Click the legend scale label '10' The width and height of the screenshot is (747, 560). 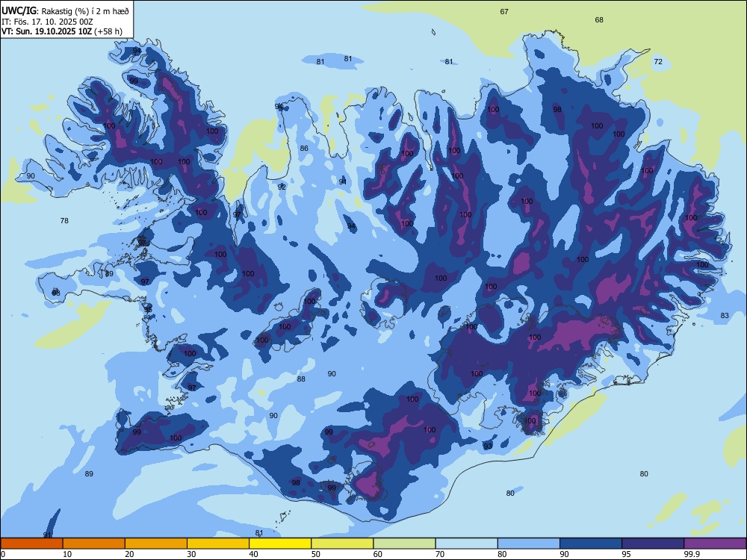(67, 554)
